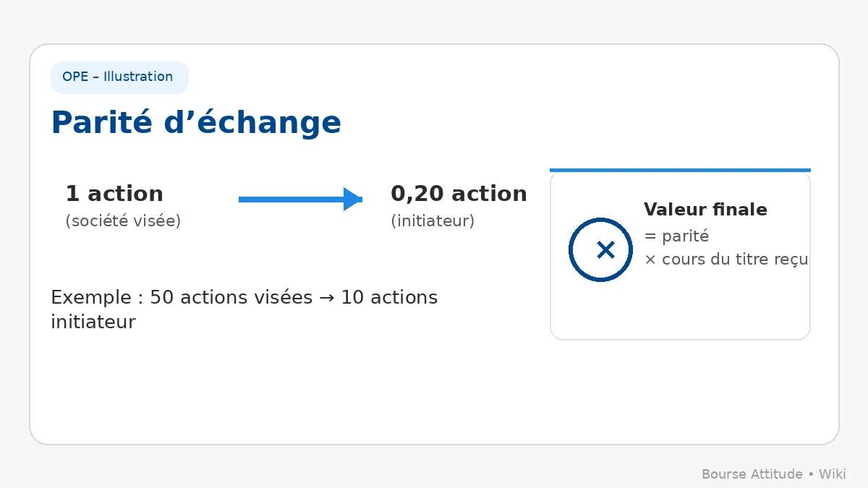This screenshot has width=868, height=488.
Task: Click the "(initiateur)" caption under 0,20 action
Action: [433, 221]
